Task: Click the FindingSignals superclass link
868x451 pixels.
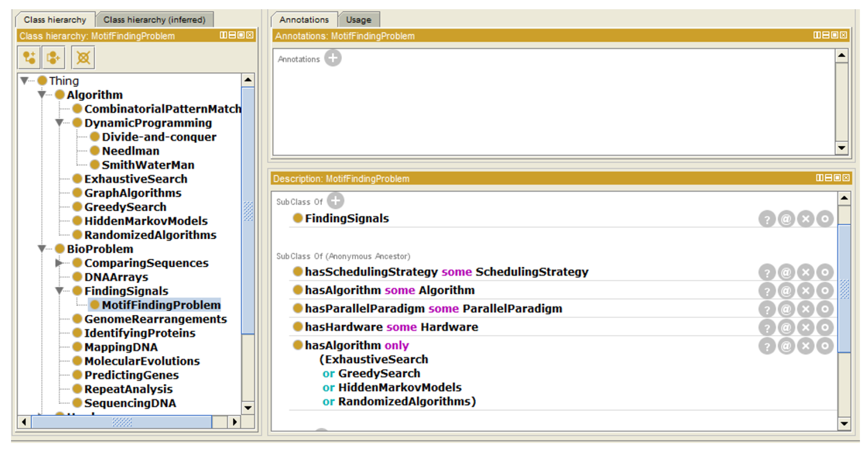Action: click(x=346, y=218)
